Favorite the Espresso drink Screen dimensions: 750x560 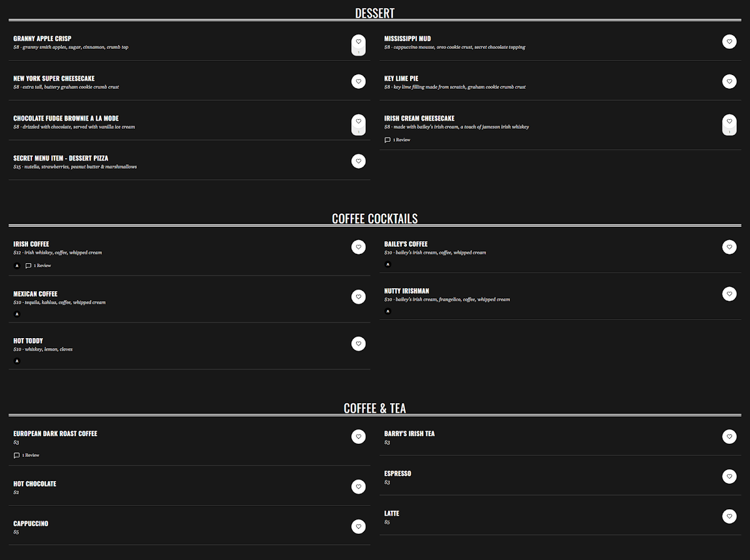click(x=729, y=477)
